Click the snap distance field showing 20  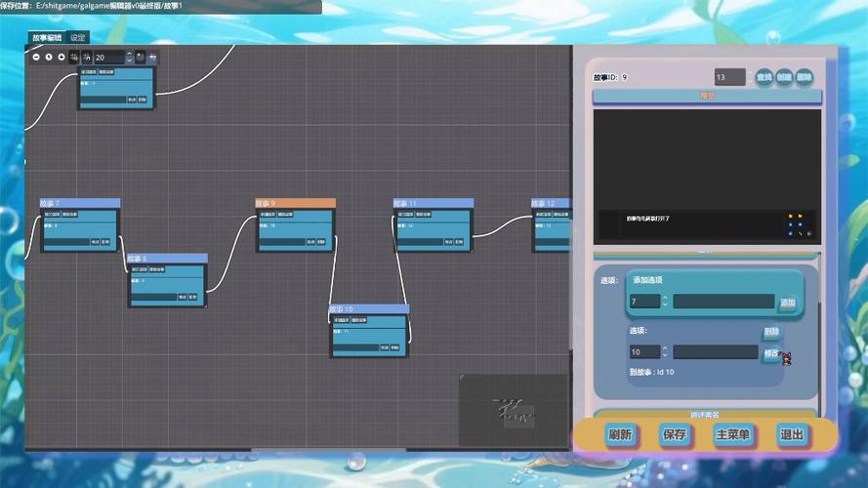pyautogui.click(x=108, y=58)
